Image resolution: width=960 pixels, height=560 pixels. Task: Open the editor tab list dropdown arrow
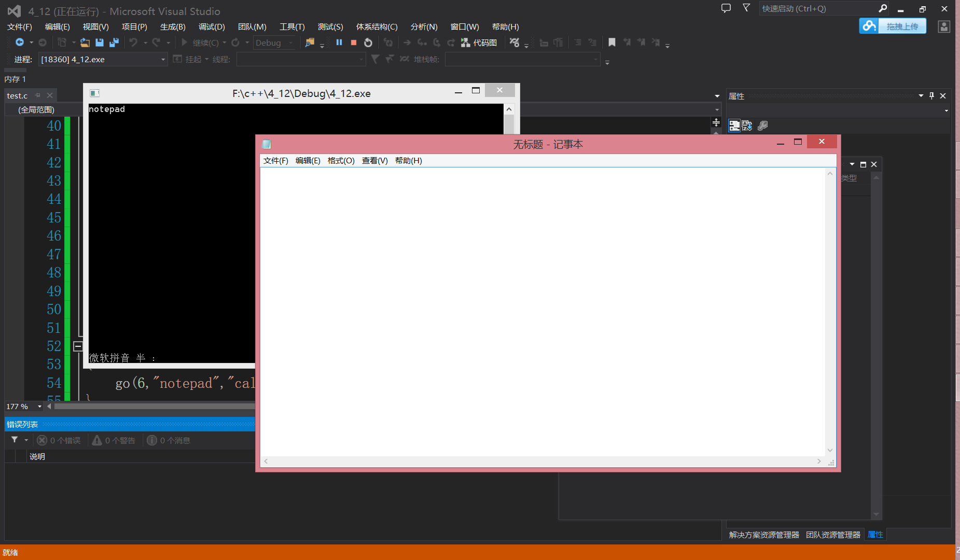click(717, 96)
